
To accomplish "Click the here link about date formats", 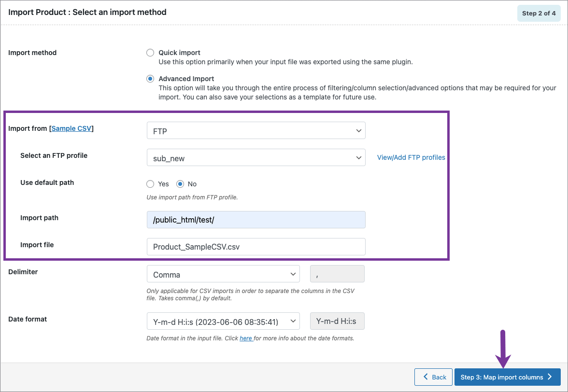I will [246, 338].
